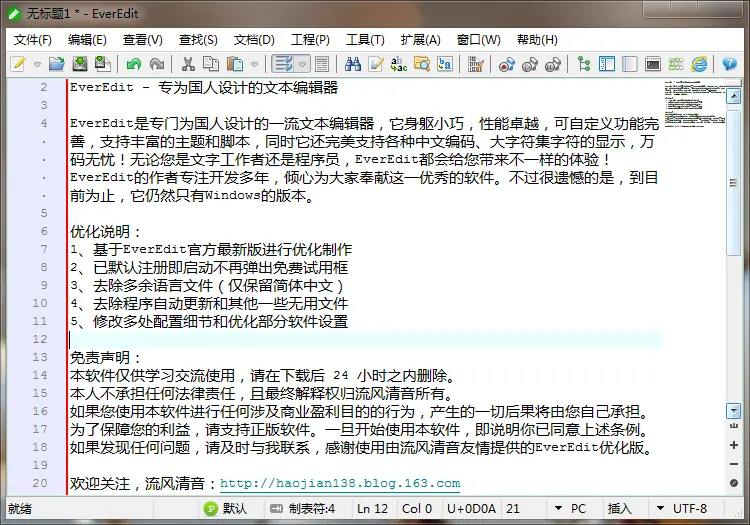Open the haojian138.blog.163.com link
Image resolution: width=750 pixels, height=525 pixels.
[x=340, y=483]
